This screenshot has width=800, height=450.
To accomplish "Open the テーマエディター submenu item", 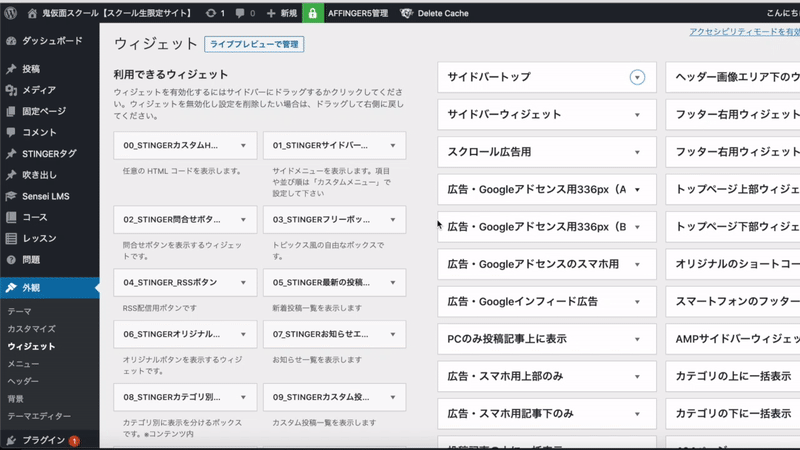I will coord(39,416).
